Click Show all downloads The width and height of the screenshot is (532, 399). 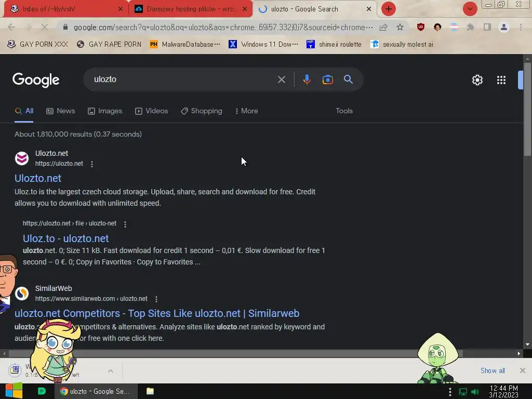[x=493, y=370]
